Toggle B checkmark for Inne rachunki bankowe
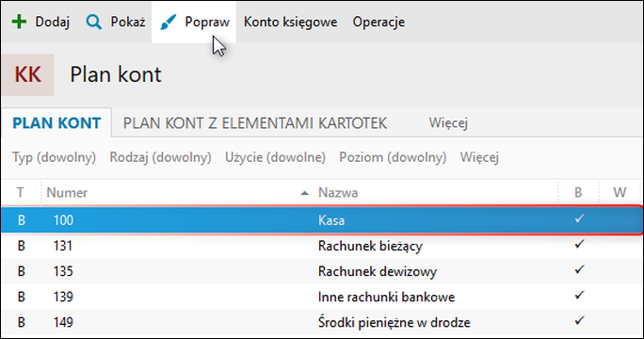 [579, 296]
